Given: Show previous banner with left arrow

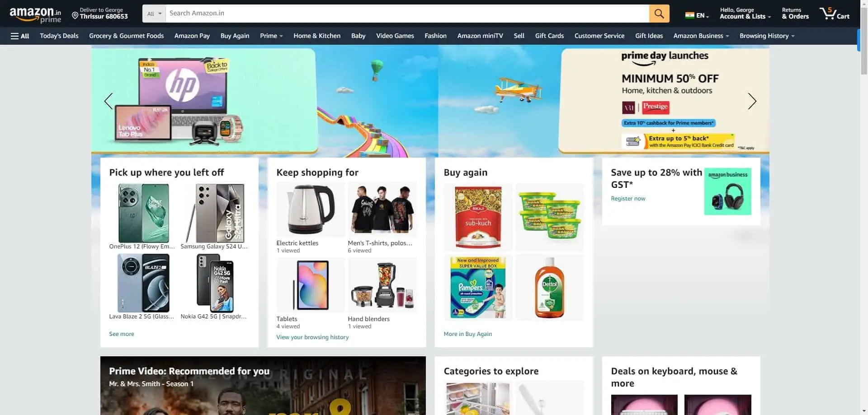Looking at the screenshot, I should [108, 101].
